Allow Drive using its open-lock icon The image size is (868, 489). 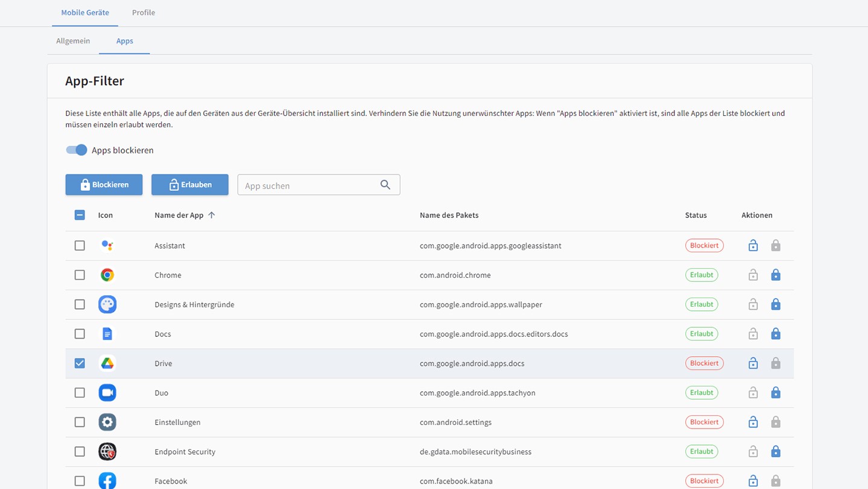click(753, 363)
